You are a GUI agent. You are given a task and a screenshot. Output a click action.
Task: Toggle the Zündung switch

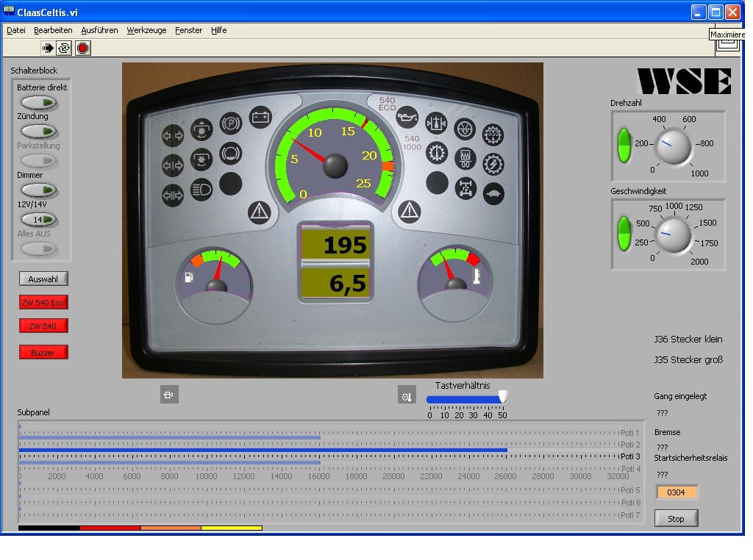[39, 131]
